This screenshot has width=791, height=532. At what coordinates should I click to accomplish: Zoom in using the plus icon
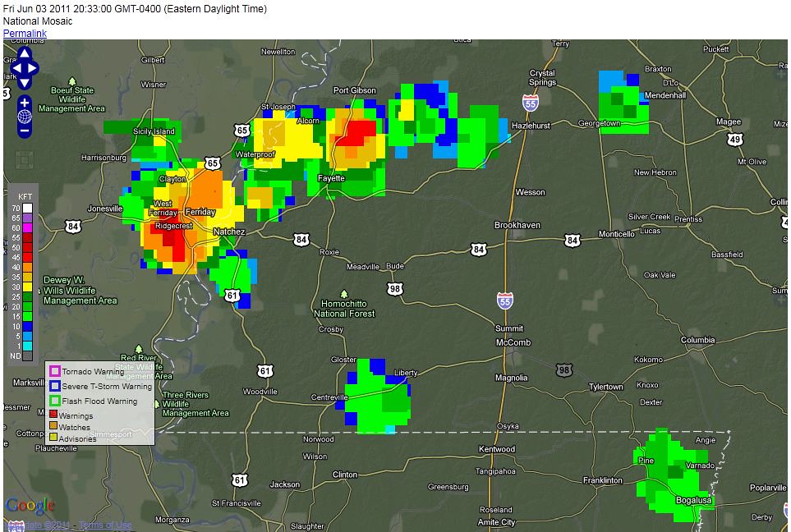(24, 103)
